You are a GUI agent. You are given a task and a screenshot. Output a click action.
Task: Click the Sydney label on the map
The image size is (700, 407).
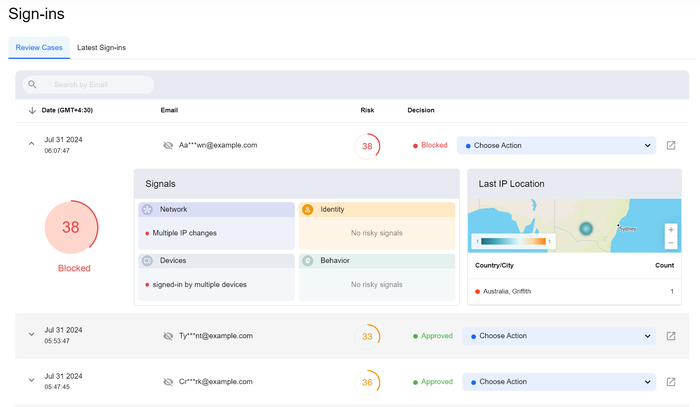627,229
